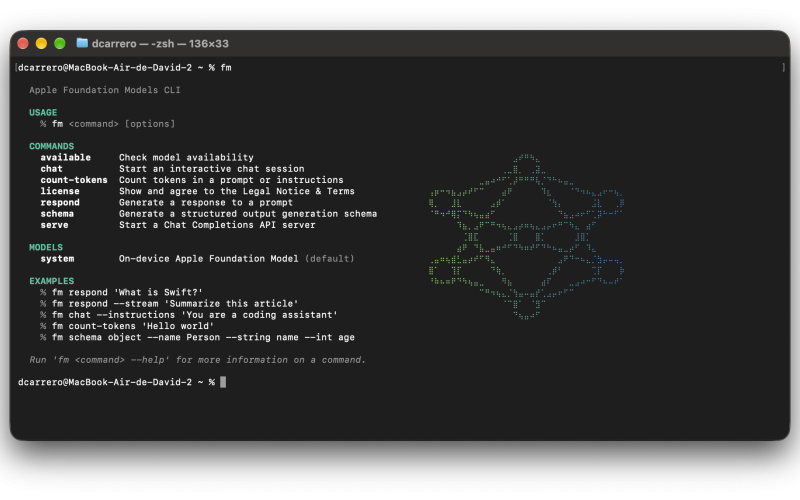Click example 'fm schema object --name Person' line

[x=203, y=337]
